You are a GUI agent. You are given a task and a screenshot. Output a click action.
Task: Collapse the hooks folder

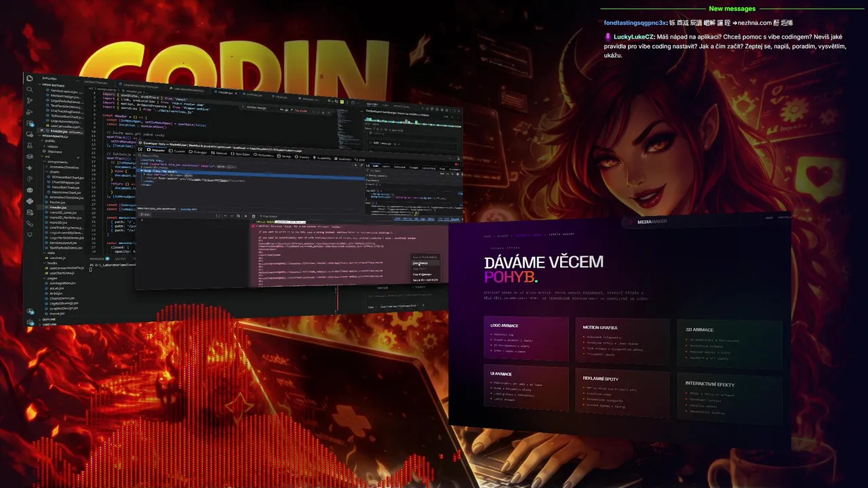[52, 263]
